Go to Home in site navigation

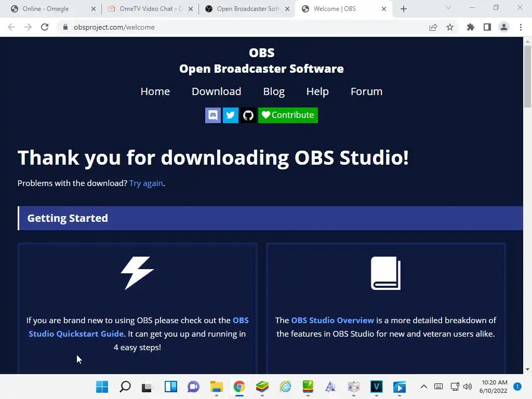(155, 91)
